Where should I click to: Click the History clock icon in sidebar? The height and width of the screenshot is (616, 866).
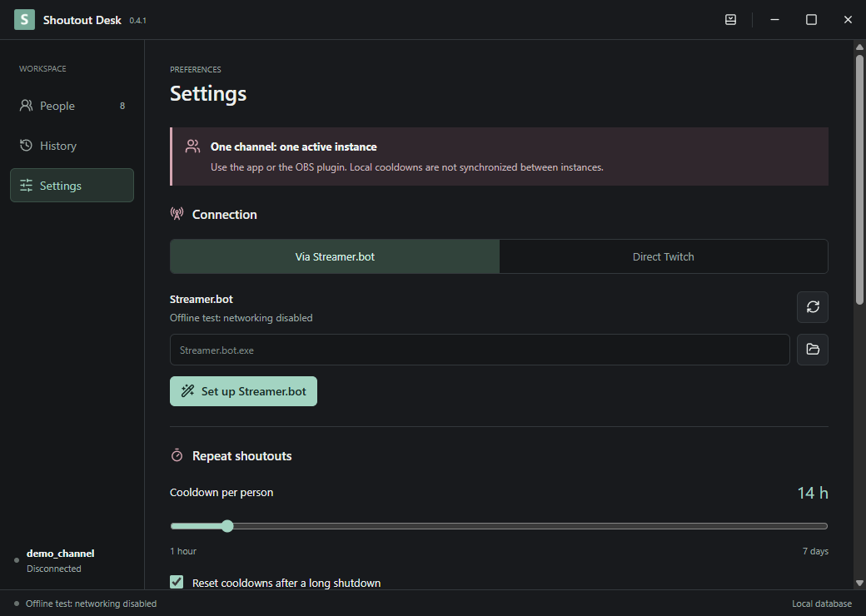pos(26,145)
